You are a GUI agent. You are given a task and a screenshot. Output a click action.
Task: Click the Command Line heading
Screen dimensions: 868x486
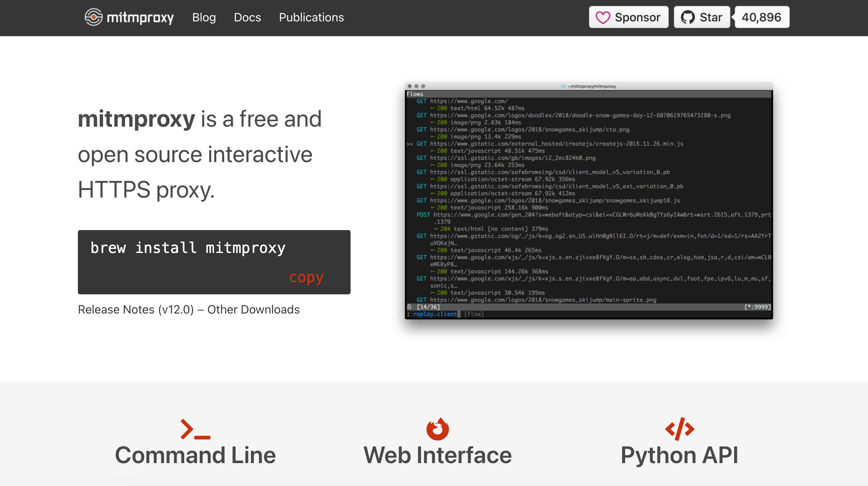pos(195,455)
